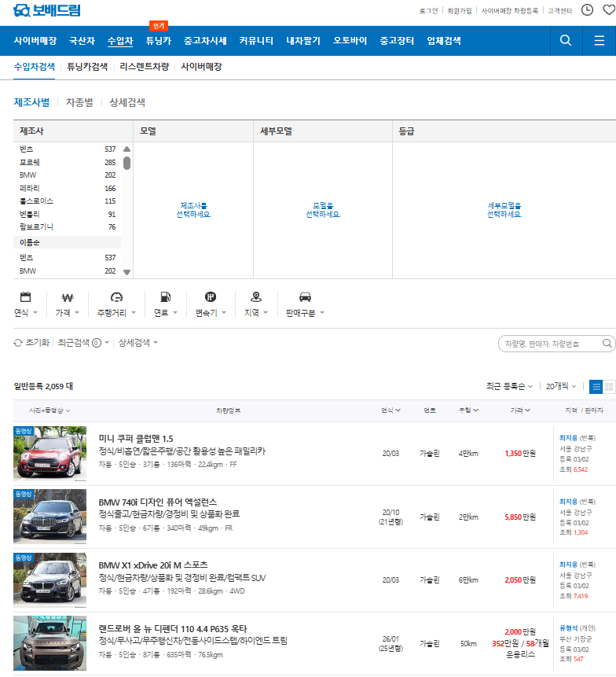Open the 랜드로버 디펜더 110 listing title

click(x=173, y=629)
